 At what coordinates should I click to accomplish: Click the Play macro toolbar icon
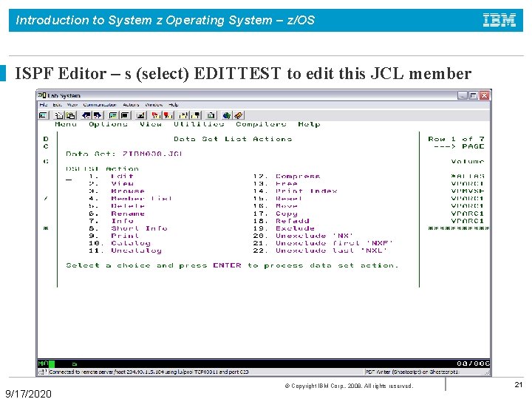(x=183, y=115)
